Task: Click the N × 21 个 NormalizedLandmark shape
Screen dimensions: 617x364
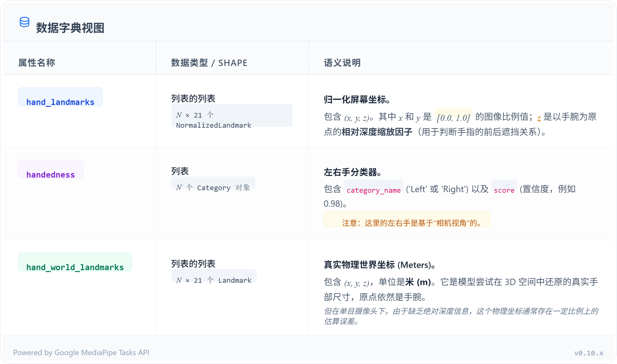Action: pos(232,116)
